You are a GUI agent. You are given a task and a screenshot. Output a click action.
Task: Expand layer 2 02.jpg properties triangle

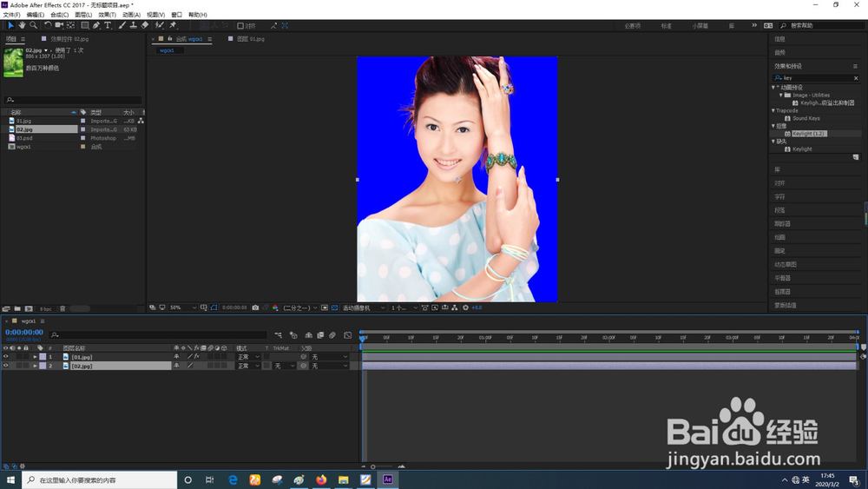tap(36, 366)
